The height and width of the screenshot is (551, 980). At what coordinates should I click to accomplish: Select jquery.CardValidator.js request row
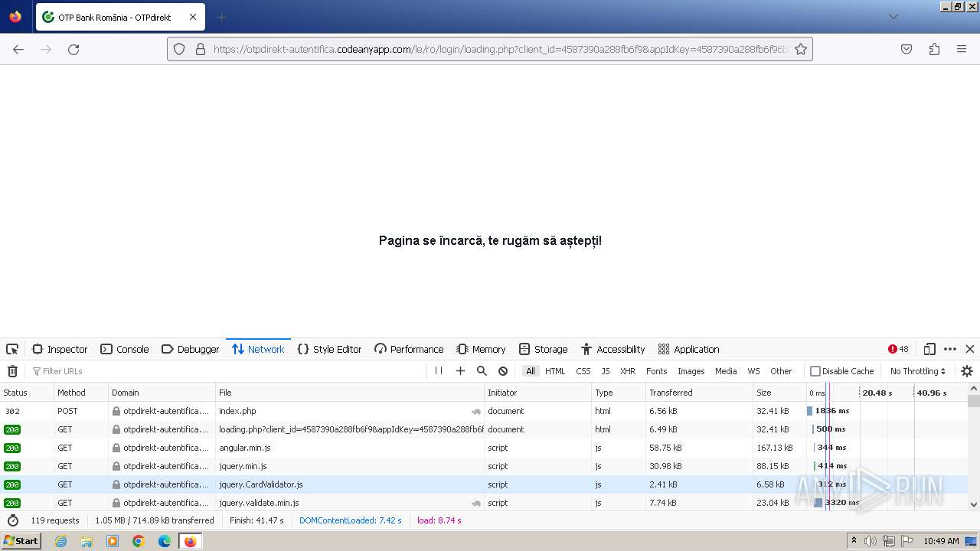[484, 484]
